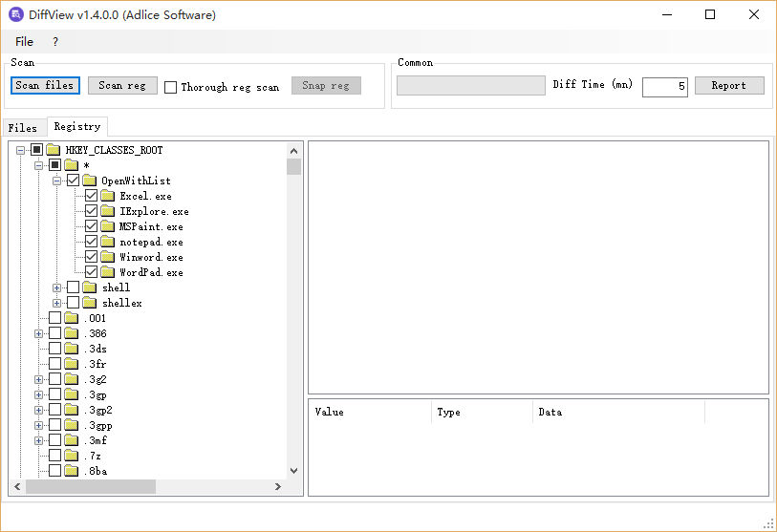This screenshot has height=532, width=777.
Task: Collapse the OpenWithList tree node
Action: (x=57, y=181)
